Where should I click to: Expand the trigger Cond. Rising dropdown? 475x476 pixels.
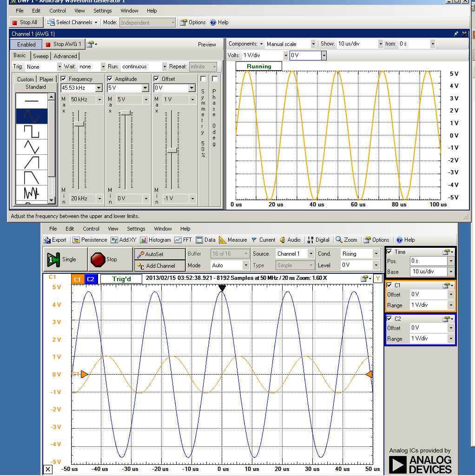(x=376, y=254)
